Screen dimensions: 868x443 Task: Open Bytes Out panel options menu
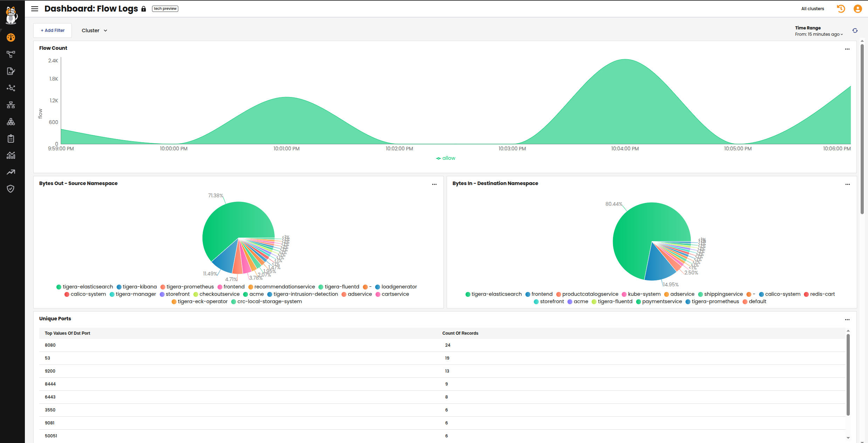(x=434, y=184)
